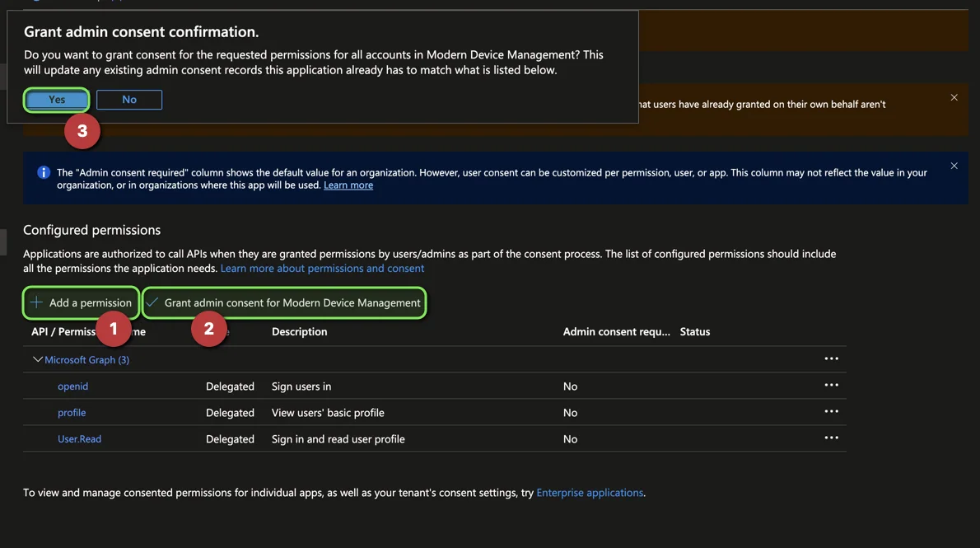Image resolution: width=980 pixels, height=548 pixels.
Task: Confirm consent with the Yes button
Action: tap(56, 100)
